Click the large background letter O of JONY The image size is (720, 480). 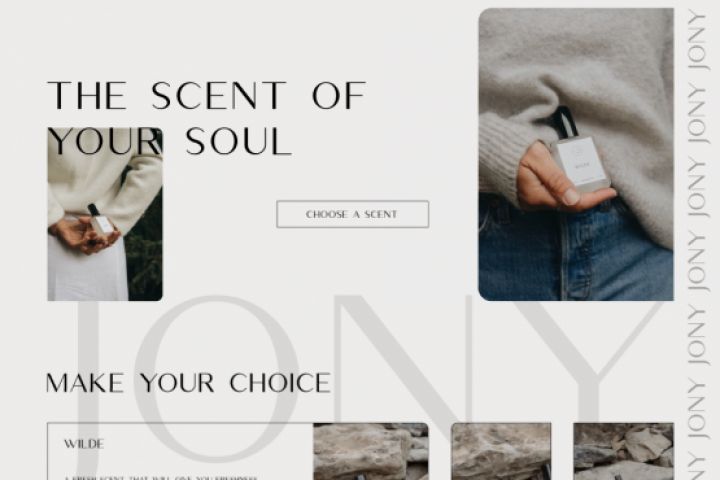pos(216,379)
